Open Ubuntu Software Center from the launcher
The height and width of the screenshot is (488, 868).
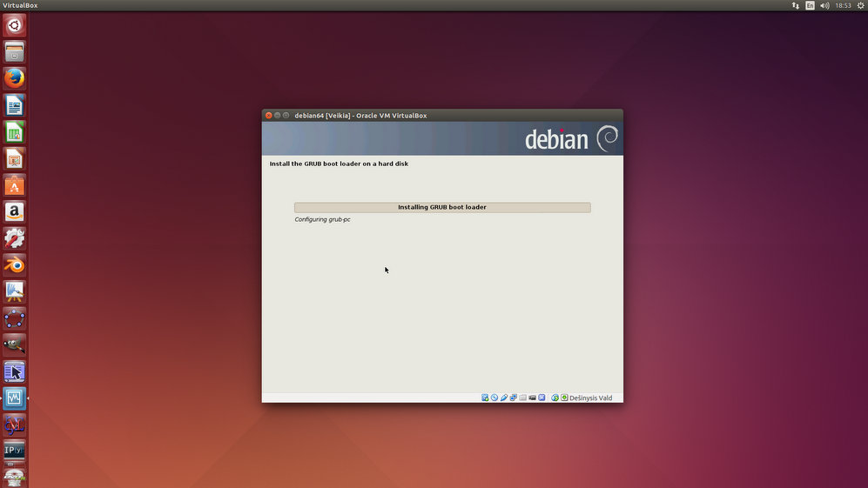pyautogui.click(x=14, y=185)
